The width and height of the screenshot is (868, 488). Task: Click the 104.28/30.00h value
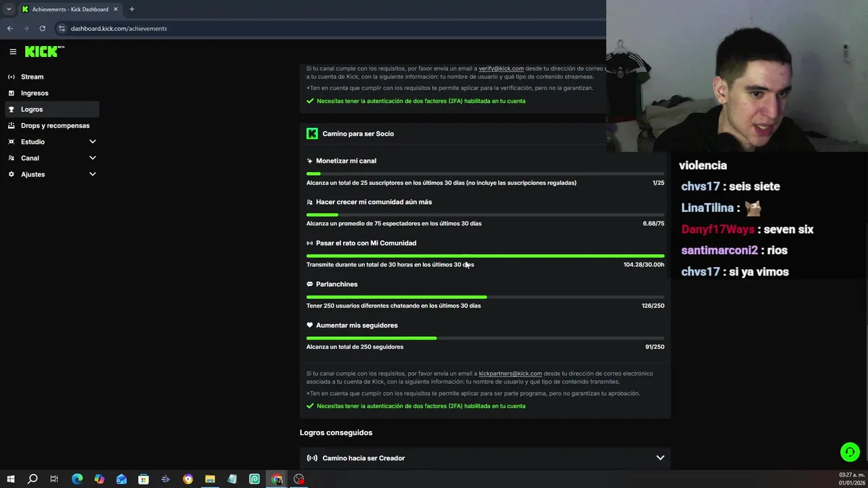click(x=644, y=264)
